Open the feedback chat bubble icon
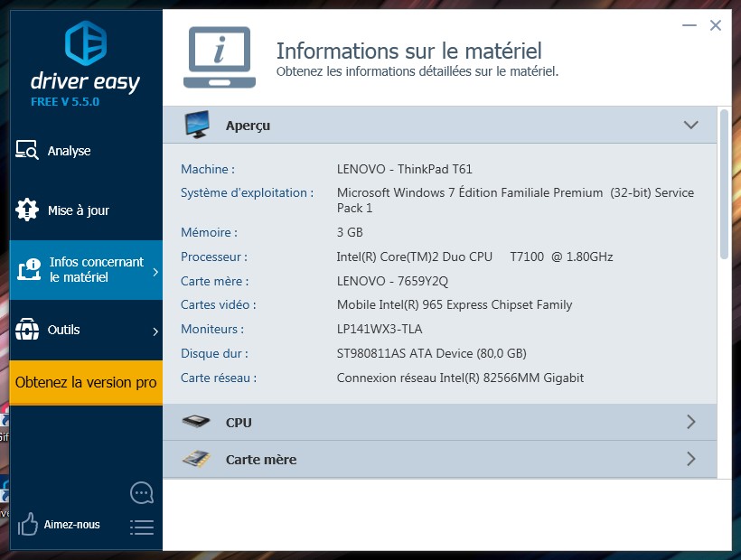This screenshot has width=741, height=560. point(142,493)
